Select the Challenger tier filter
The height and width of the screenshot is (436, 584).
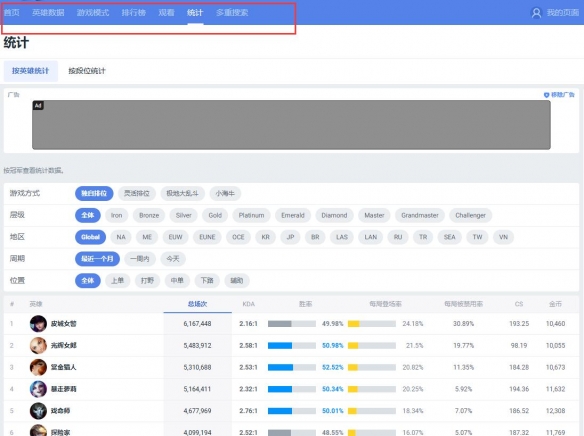[x=470, y=215]
